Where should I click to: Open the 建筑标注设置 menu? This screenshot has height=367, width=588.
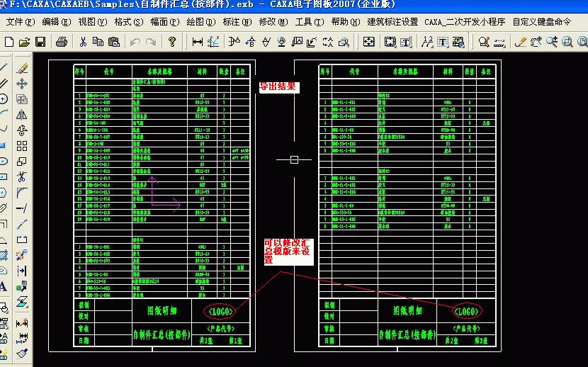tap(392, 22)
